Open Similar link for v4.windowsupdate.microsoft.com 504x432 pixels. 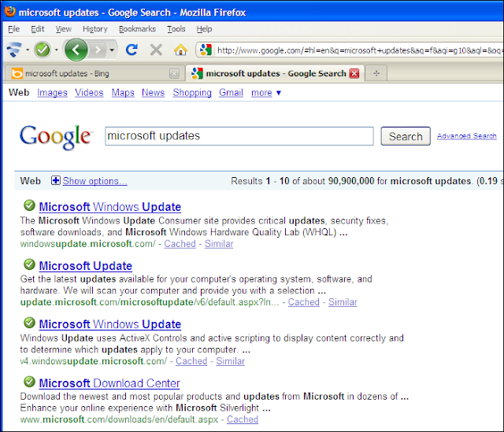pyautogui.click(x=230, y=361)
